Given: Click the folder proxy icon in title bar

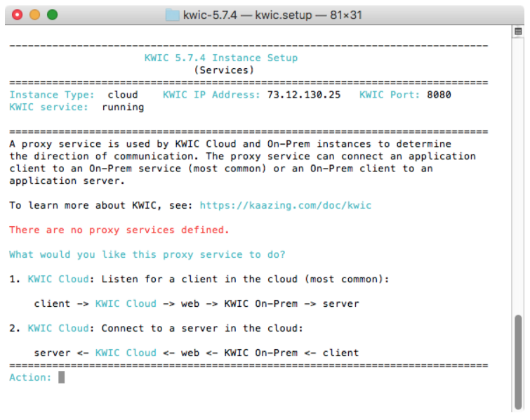Looking at the screenshot, I should (x=172, y=15).
